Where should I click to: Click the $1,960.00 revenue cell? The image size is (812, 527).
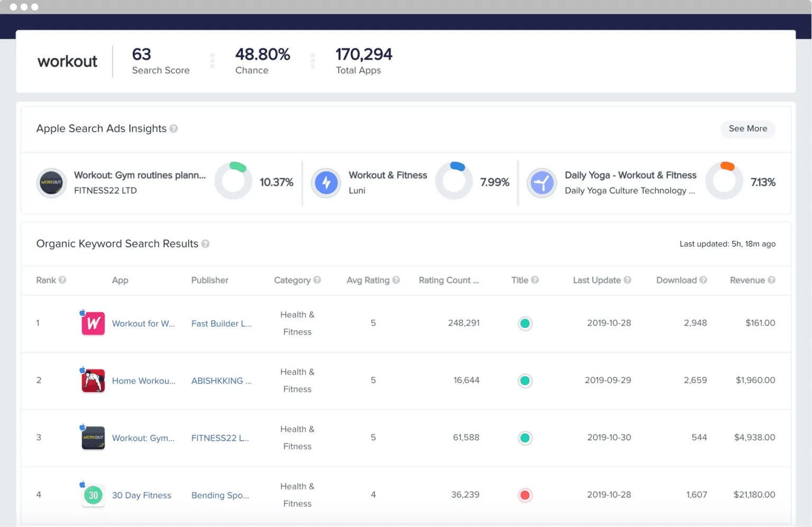pyautogui.click(x=755, y=380)
